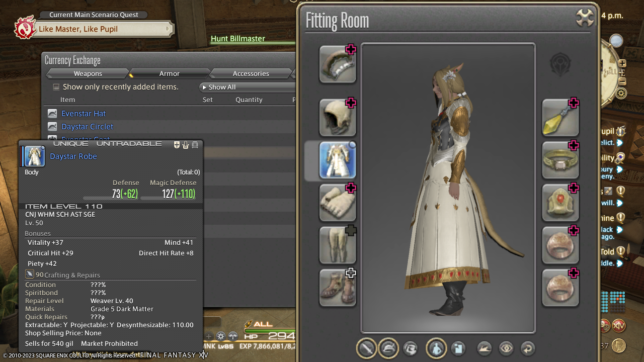Select the red gem bracelet slot

tap(560, 203)
